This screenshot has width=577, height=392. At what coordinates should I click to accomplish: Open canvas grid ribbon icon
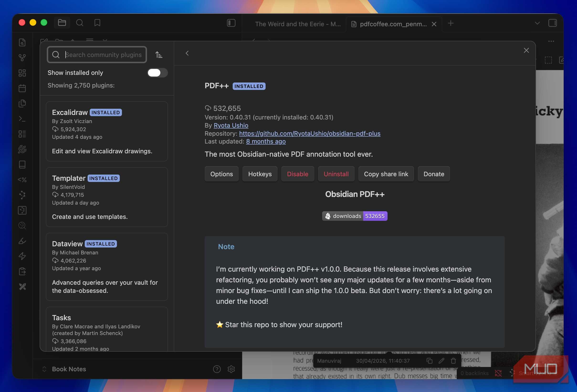[22, 73]
